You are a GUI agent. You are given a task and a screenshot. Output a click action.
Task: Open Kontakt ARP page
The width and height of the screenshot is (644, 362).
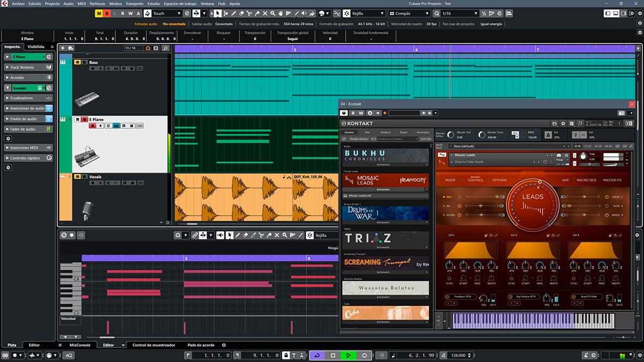[565, 180]
